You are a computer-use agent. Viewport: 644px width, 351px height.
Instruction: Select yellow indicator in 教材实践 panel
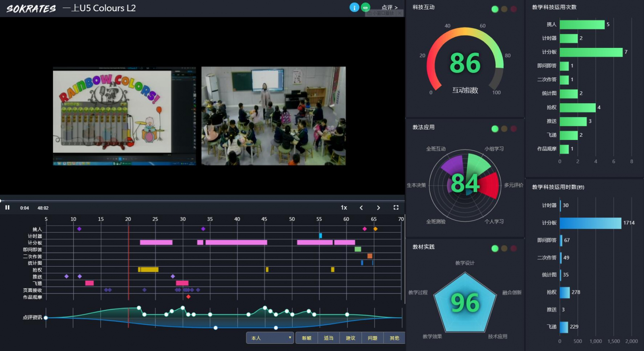point(504,248)
